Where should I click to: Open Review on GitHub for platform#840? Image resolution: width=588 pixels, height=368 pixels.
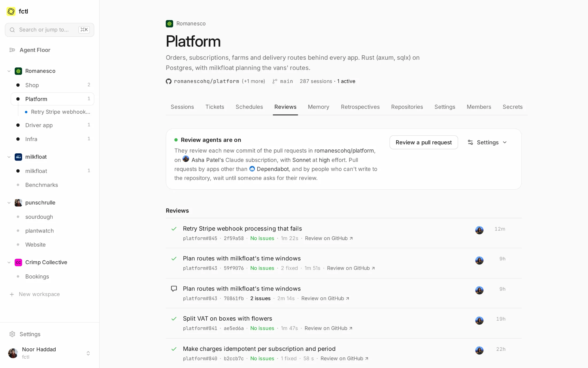tap(344, 358)
